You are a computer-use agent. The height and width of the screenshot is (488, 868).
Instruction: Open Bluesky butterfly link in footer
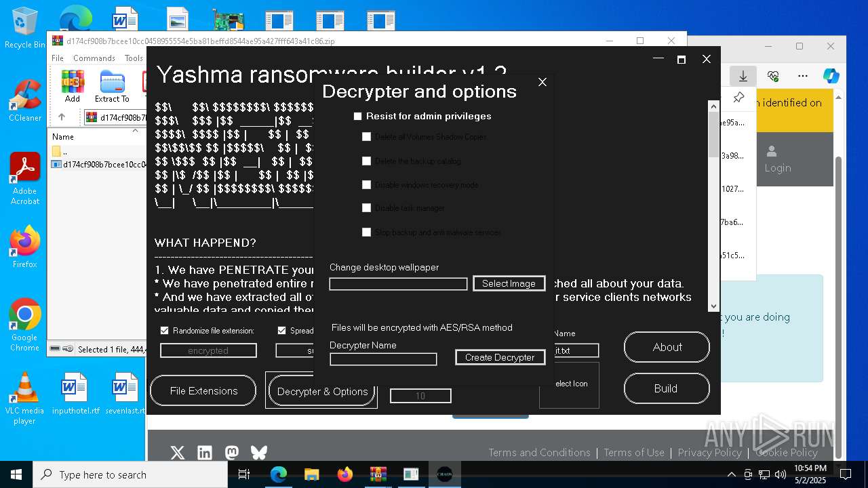tap(258, 453)
